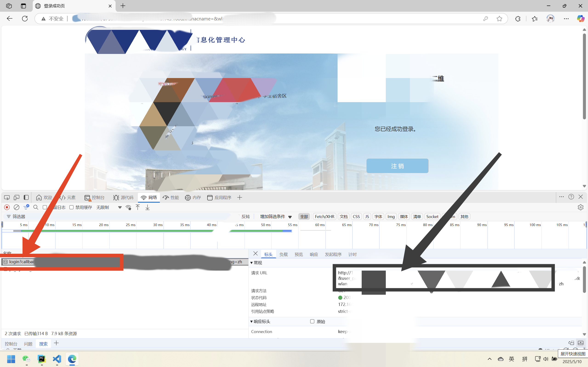This screenshot has width=588, height=367.
Task: Select the 响应 request tab
Action: pos(314,254)
